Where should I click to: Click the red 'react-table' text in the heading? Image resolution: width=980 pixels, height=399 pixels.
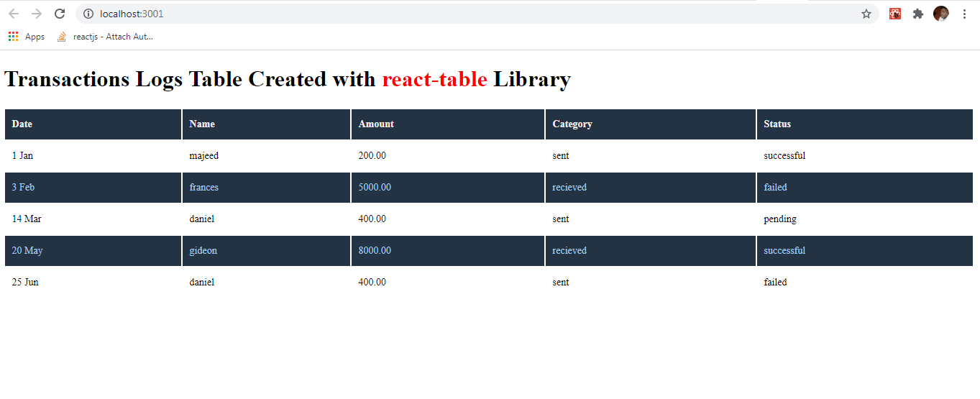tap(434, 79)
